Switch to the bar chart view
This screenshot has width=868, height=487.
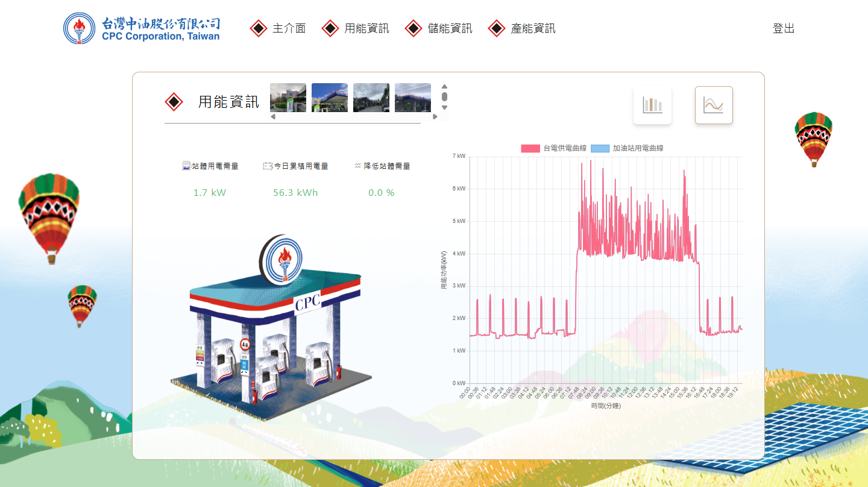tap(652, 105)
